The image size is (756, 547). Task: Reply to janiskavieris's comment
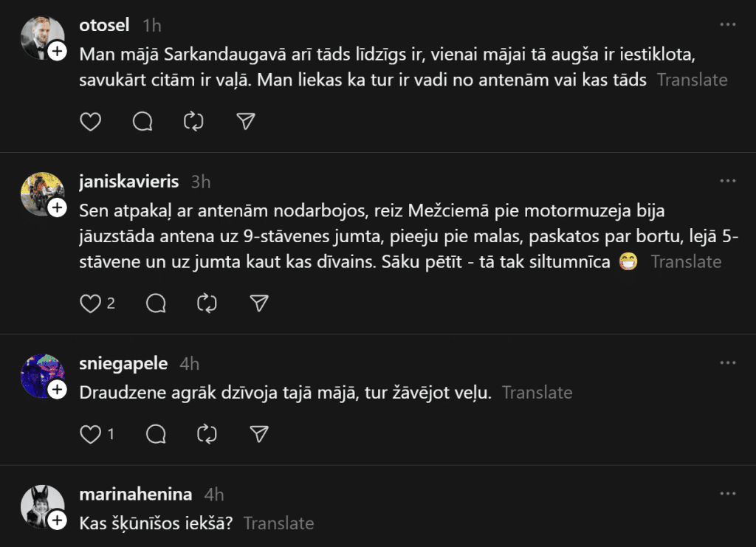click(x=156, y=303)
